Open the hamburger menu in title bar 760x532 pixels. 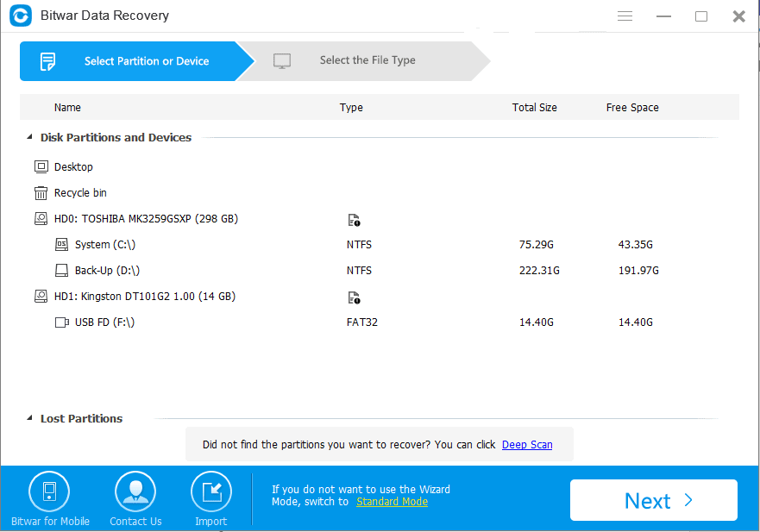[x=625, y=16]
